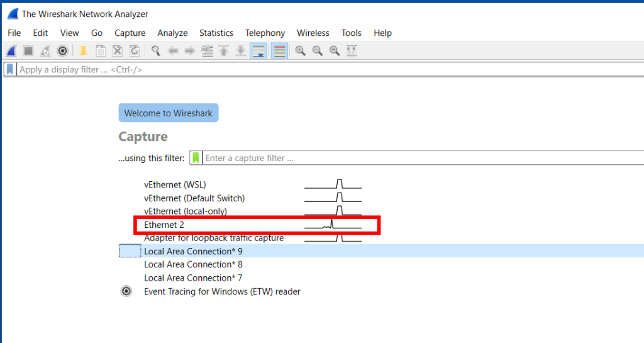Click the display filter input field
This screenshot has width=644, height=343.
coord(314,70)
